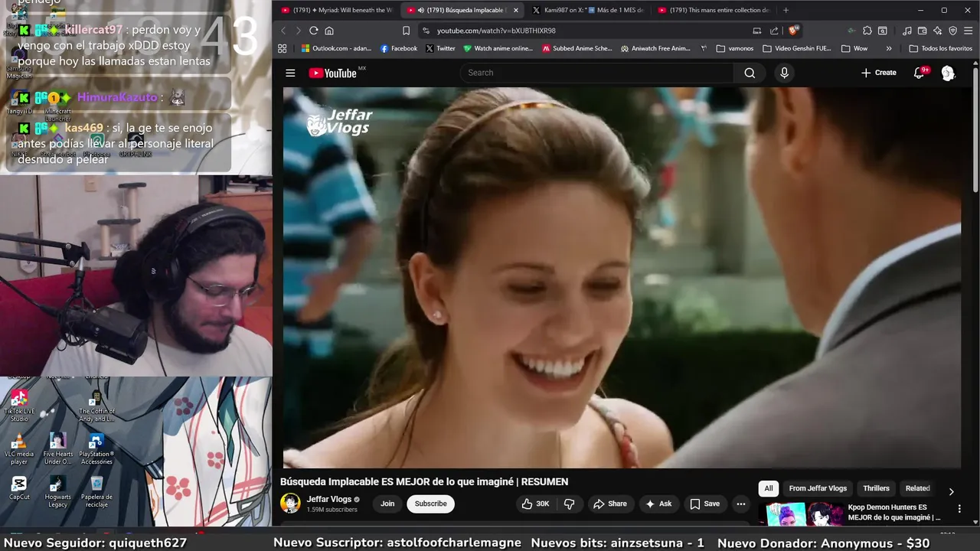Viewport: 980px width, 551px height.
Task: Open browser media control music note icon
Action: (907, 31)
